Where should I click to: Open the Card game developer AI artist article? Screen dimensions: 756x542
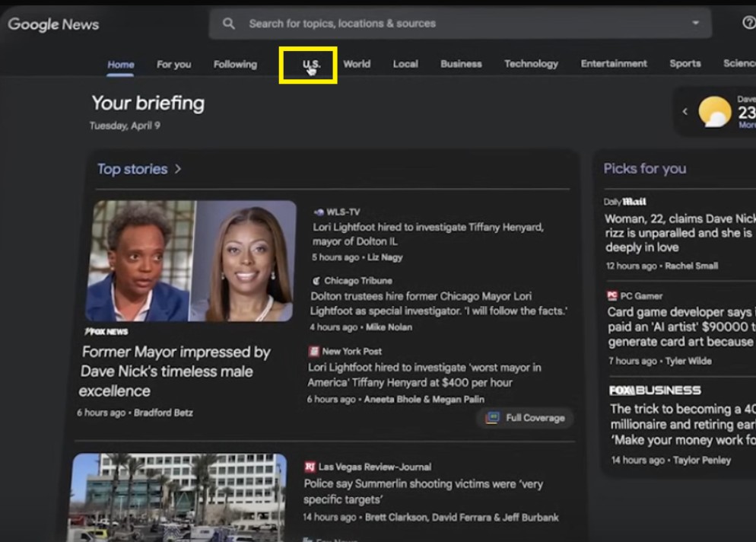(681, 327)
